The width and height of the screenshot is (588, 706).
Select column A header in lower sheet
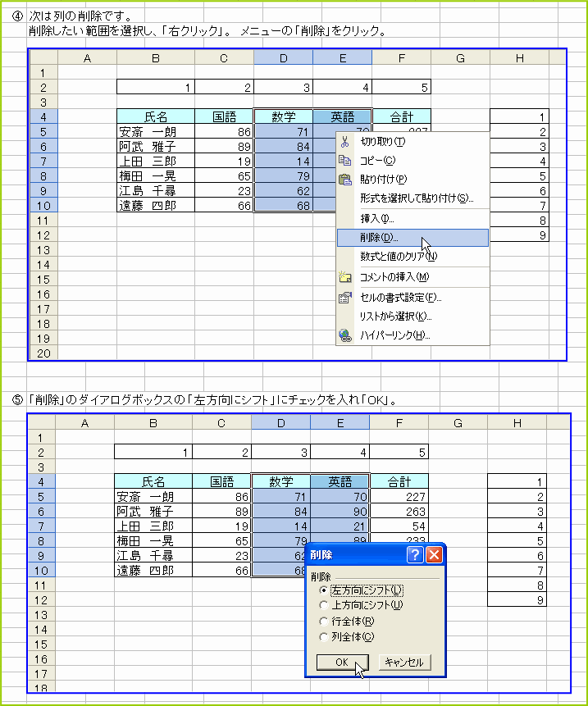tap(84, 423)
